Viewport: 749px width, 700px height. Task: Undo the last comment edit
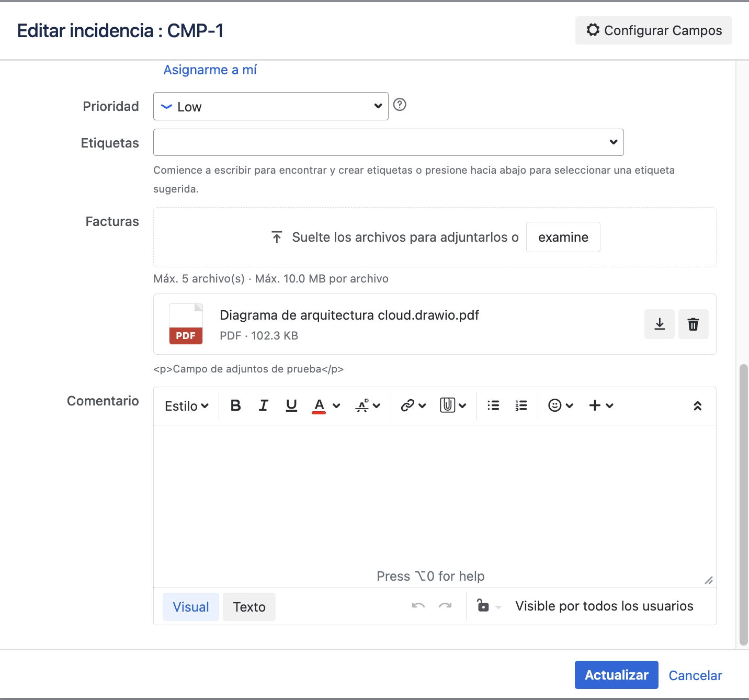point(418,606)
